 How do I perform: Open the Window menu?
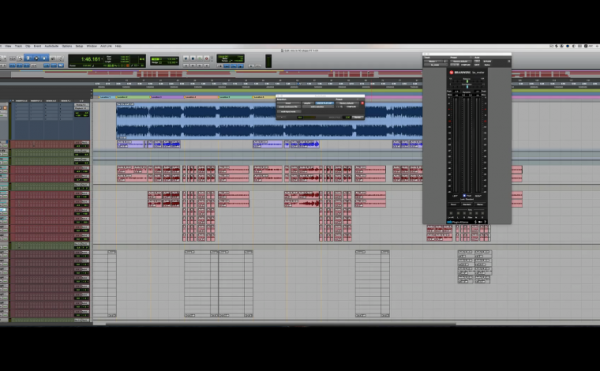click(92, 46)
